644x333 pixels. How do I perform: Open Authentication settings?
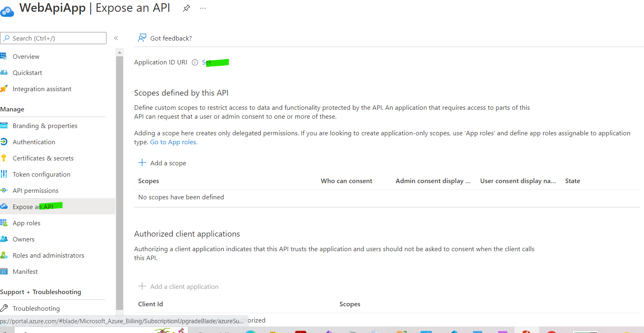(x=34, y=142)
